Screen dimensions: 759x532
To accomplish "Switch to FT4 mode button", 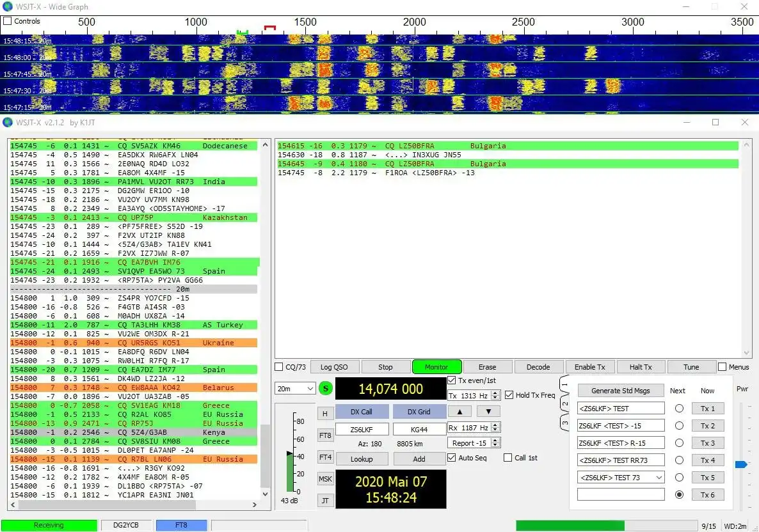I will [x=325, y=457].
